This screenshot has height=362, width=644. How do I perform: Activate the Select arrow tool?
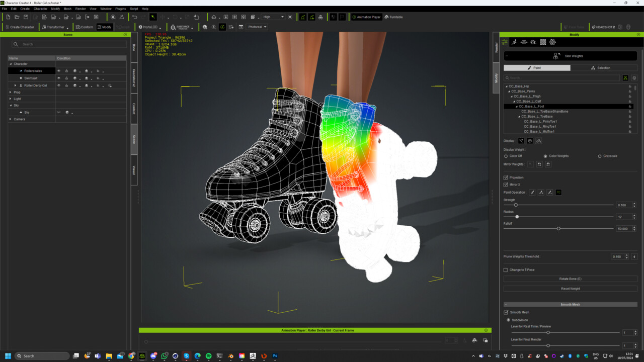(153, 17)
